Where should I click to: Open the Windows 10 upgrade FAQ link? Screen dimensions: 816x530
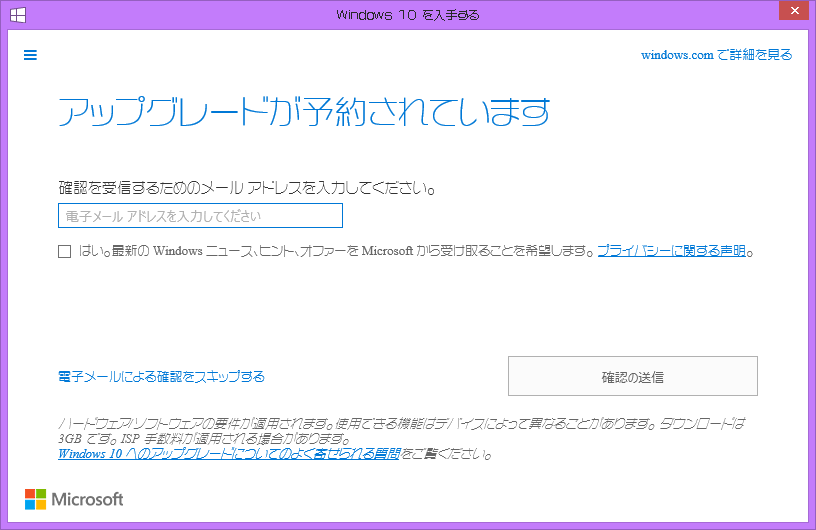tap(229, 453)
